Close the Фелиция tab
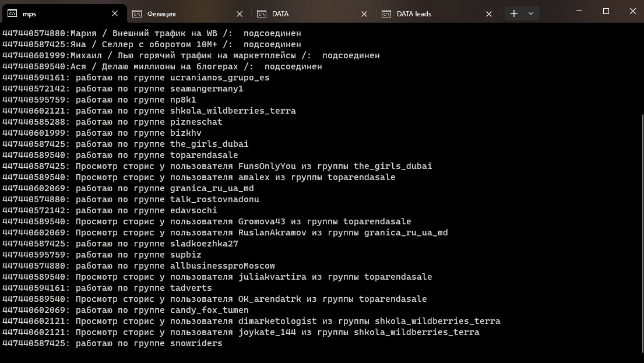This screenshot has width=644, height=363. tap(240, 13)
